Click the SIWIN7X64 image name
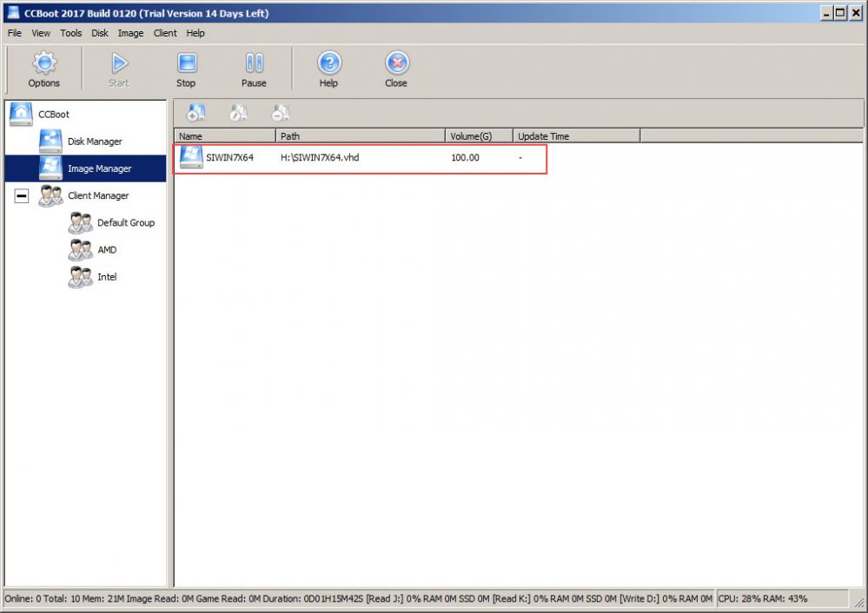Viewport: 868px width, 613px height. 229,158
